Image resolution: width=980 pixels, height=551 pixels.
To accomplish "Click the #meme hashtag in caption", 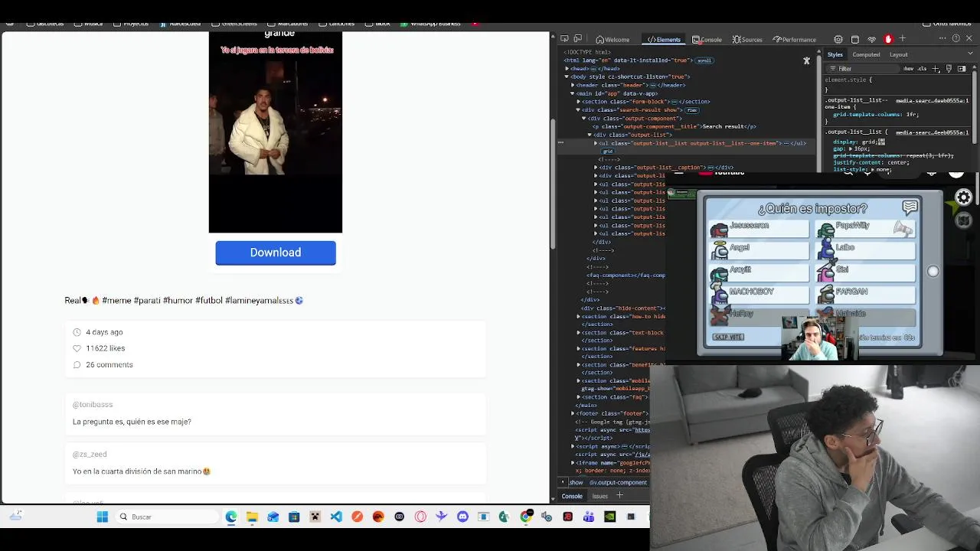I will tap(116, 301).
